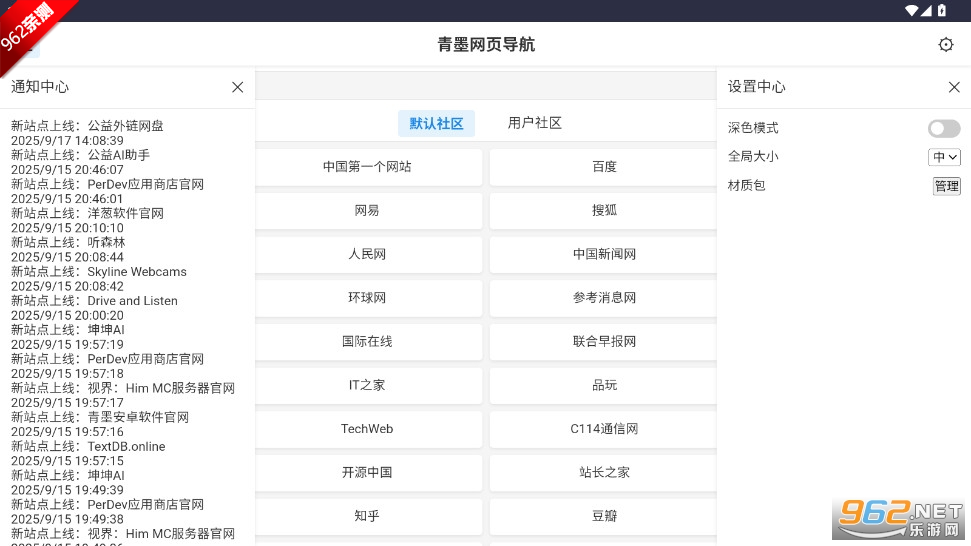The width and height of the screenshot is (971, 546).
Task: Close the 通知中心 panel
Action: [x=237, y=87]
